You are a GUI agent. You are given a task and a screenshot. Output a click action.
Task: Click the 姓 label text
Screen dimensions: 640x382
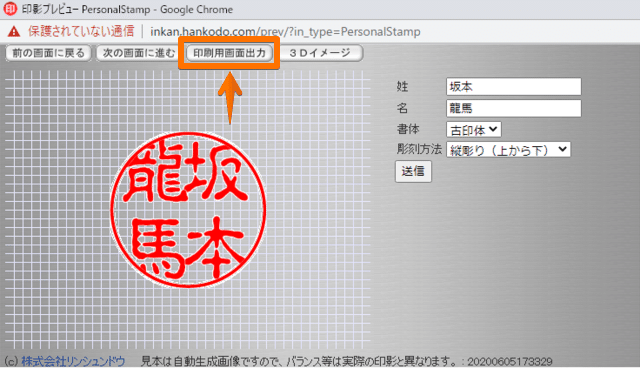[x=402, y=87]
